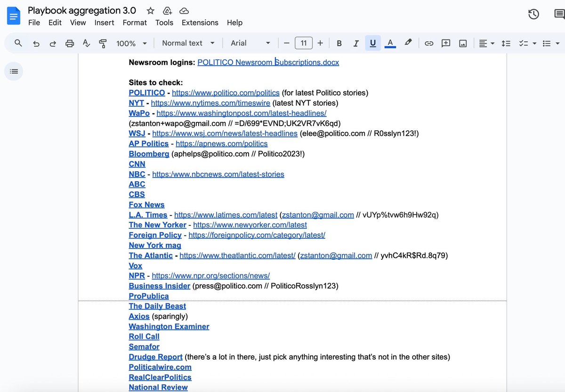Insert an image
The image size is (565, 392).
(463, 43)
